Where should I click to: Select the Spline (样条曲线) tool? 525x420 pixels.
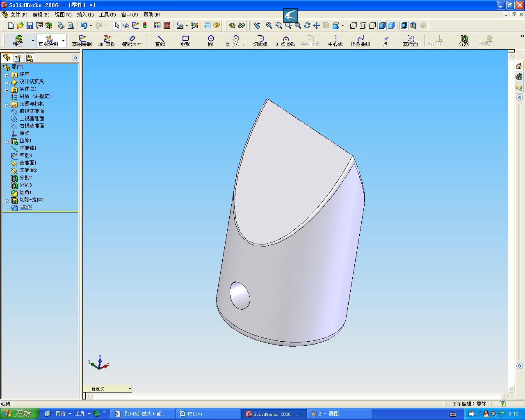pos(360,41)
